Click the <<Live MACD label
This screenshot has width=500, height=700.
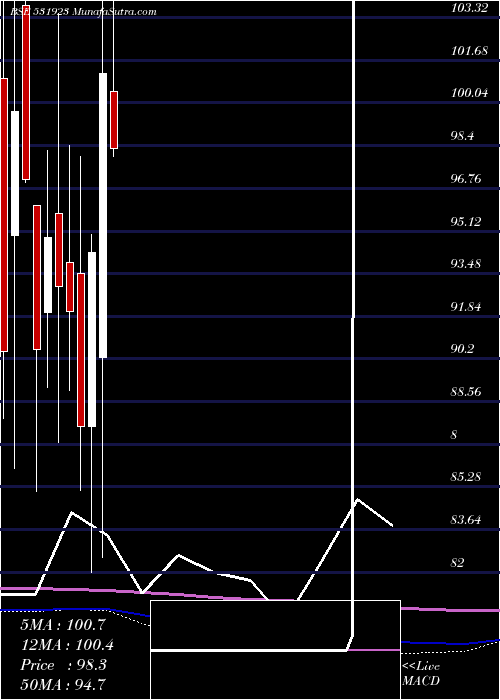click(x=421, y=674)
